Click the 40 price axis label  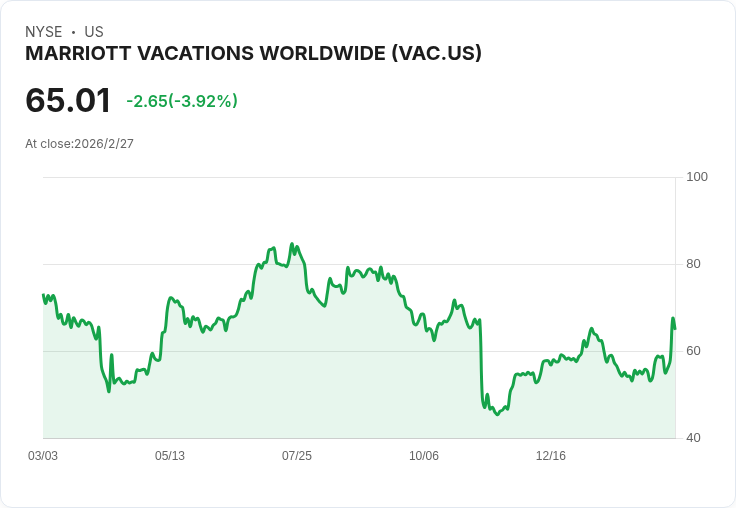point(693,438)
